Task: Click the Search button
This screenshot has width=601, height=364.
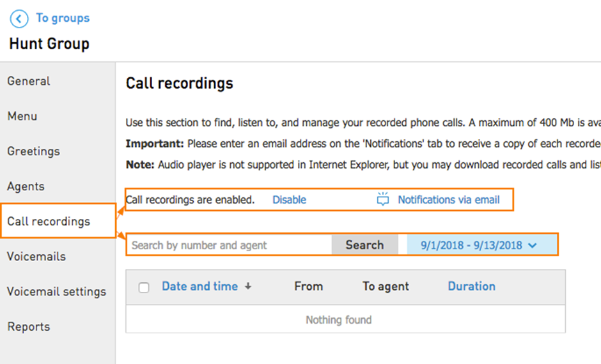Action: pyautogui.click(x=364, y=245)
